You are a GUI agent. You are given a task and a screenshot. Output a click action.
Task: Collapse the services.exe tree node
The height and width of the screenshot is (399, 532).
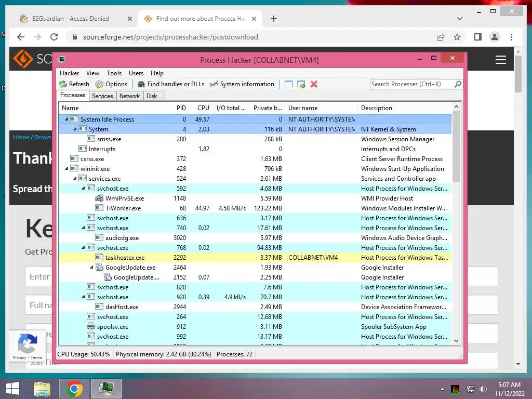(x=75, y=179)
